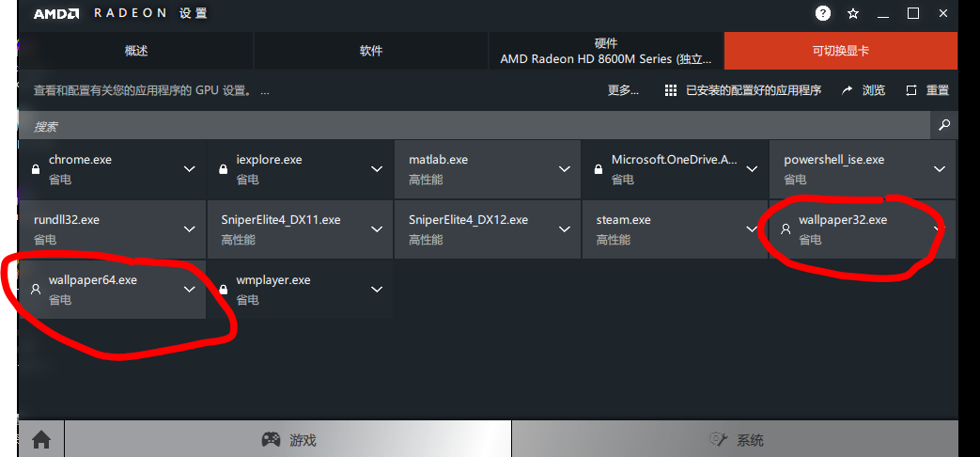The width and height of the screenshot is (980, 457).
Task: Click the 浏览 text
Action: click(874, 90)
